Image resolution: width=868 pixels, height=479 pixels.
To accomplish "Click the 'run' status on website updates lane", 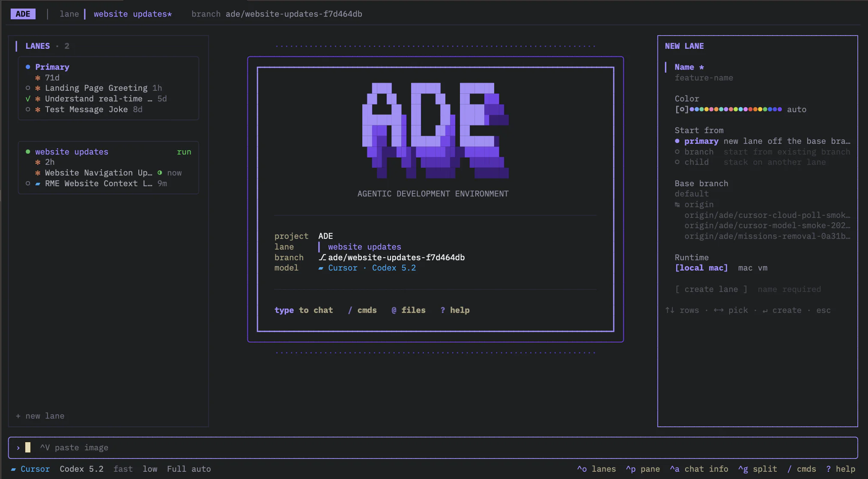I will coord(184,152).
